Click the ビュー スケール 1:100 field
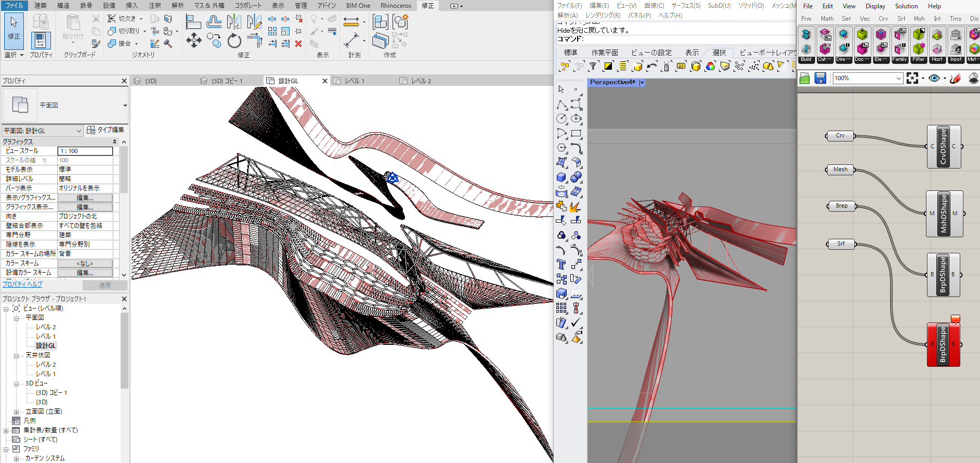The width and height of the screenshot is (980, 463). tap(85, 151)
